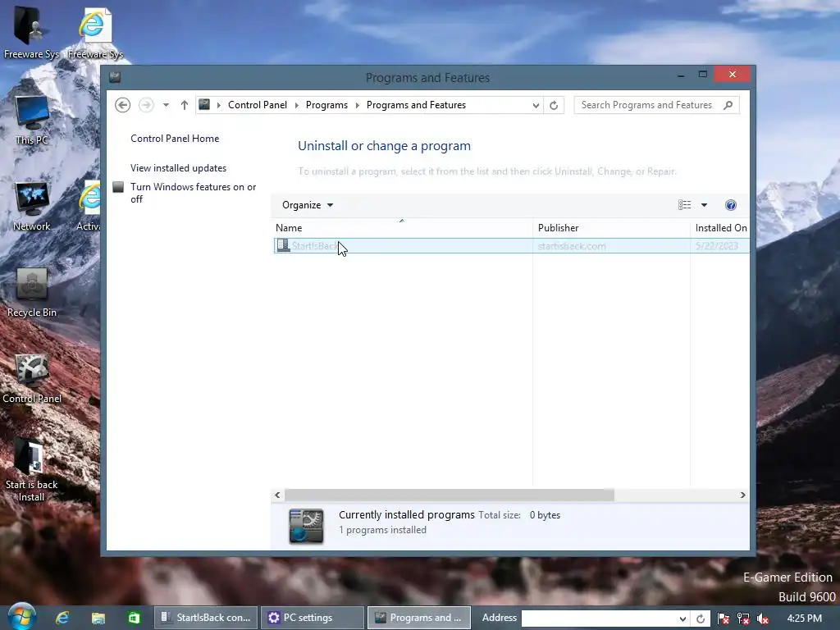Select first Freeware Sys desktop icon
840x630 pixels.
point(31,33)
